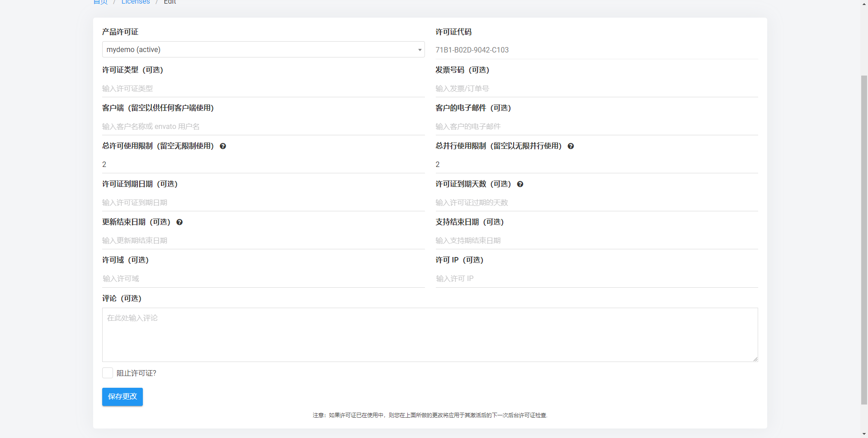Click the textarea resize handle corner

point(755,359)
